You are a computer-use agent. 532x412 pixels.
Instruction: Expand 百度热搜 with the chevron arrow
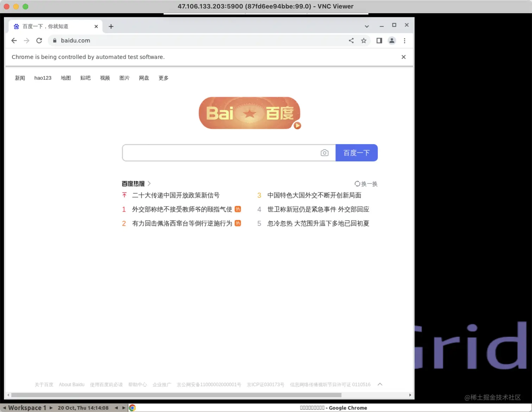click(x=149, y=184)
